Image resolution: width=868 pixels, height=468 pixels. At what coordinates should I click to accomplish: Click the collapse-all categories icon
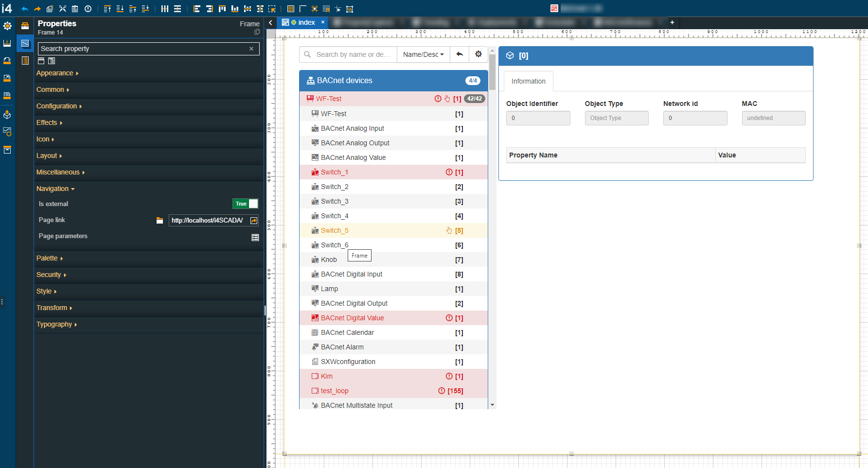point(41,61)
